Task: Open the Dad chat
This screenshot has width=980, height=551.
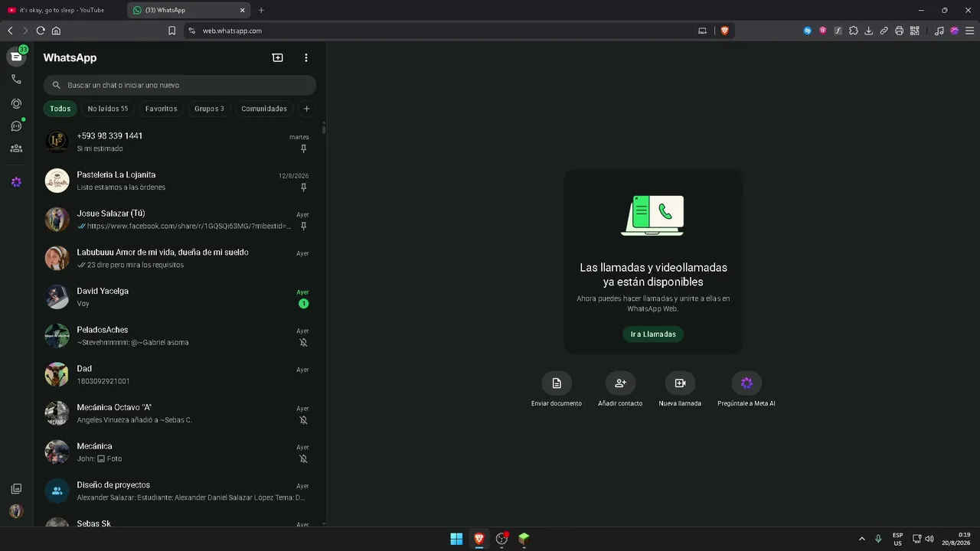Action: pos(180,374)
